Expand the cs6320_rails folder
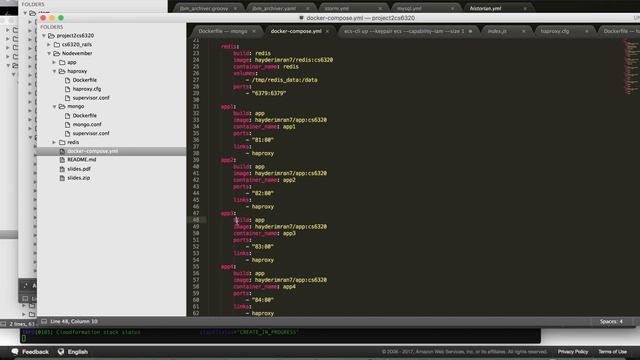The image size is (640, 360). click(x=49, y=44)
